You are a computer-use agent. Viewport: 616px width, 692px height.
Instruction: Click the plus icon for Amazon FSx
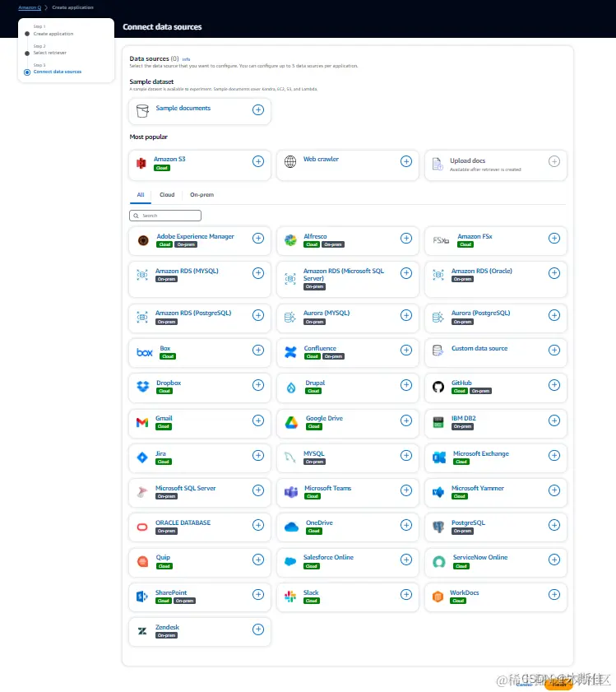554,239
